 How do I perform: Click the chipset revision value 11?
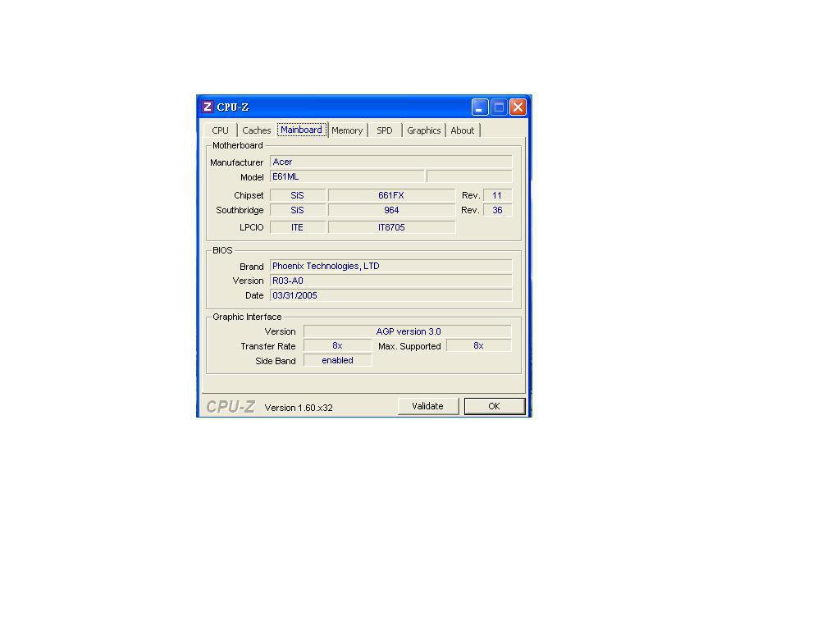497,195
